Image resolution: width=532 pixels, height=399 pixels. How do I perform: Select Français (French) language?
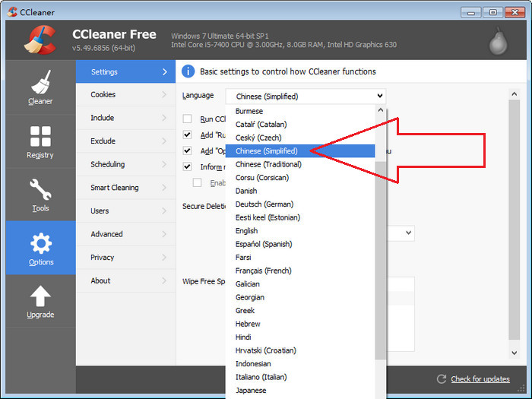[x=300, y=271]
